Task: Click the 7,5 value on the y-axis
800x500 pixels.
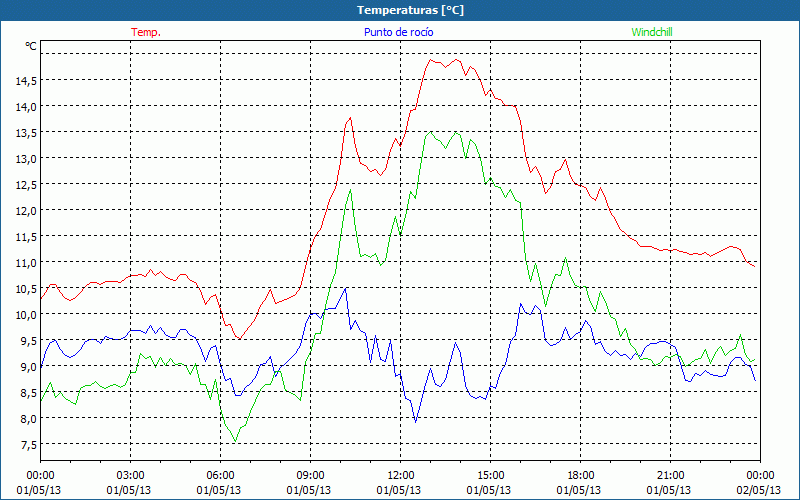Action: (x=28, y=444)
